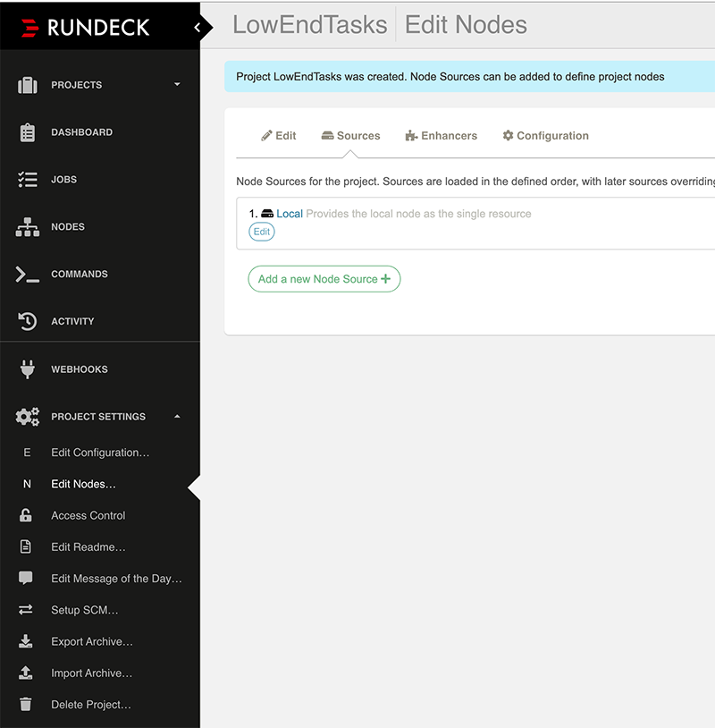Choose Export Archive… link
The width and height of the screenshot is (715, 728).
[92, 641]
